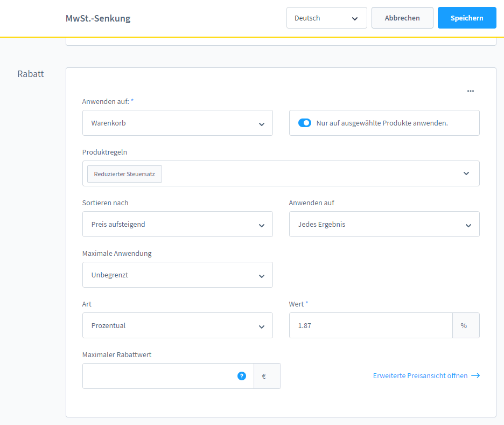Click the Rabatt section heading
The height and width of the screenshot is (425, 504).
31,74
